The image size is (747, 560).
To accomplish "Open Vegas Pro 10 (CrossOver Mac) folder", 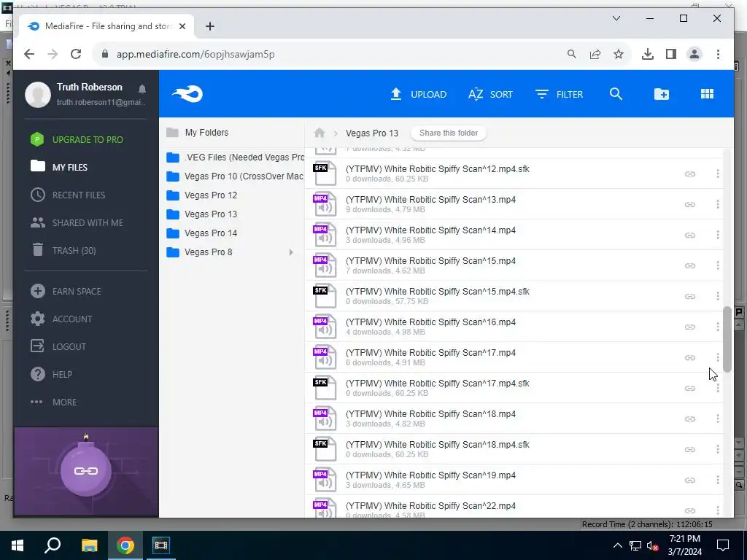I will (235, 176).
